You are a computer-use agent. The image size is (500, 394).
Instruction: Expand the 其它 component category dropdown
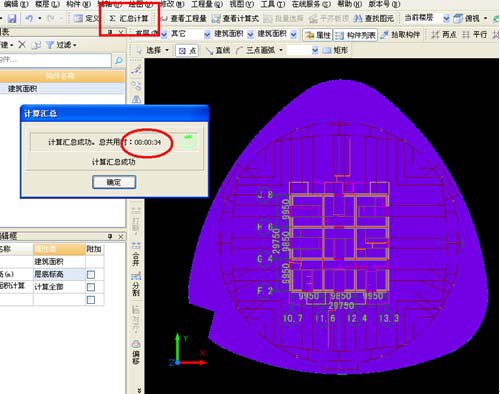tap(207, 34)
